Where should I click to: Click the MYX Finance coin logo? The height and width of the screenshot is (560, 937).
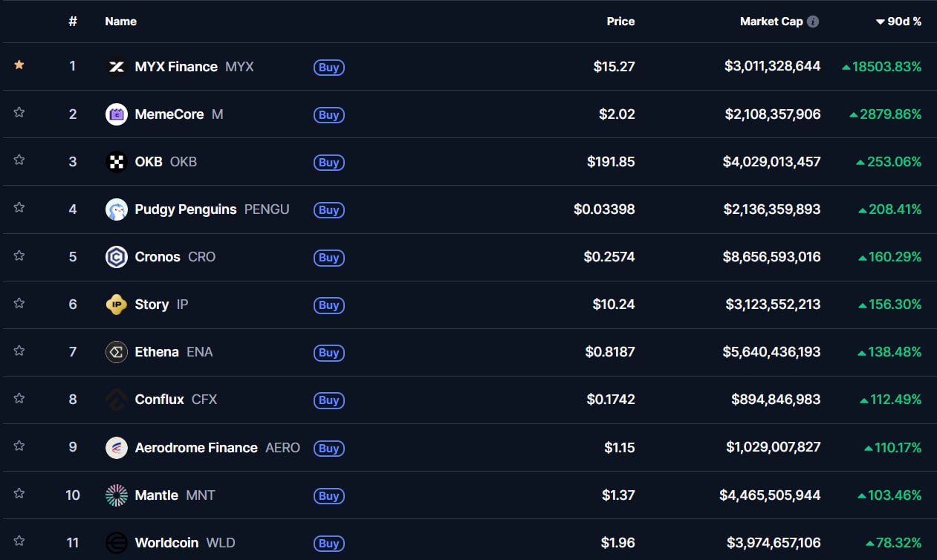[117, 67]
